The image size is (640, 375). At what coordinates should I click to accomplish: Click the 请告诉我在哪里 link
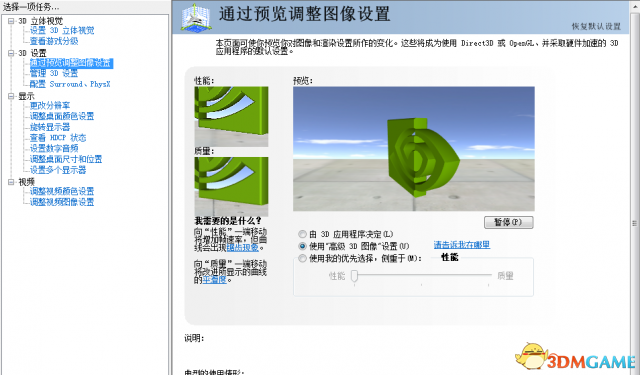click(x=462, y=245)
